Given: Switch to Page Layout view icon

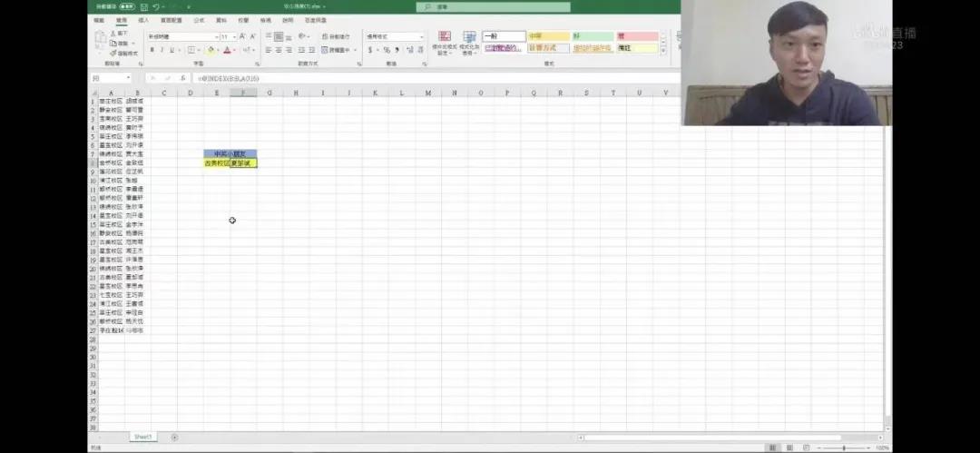Looking at the screenshot, I should click(x=789, y=448).
